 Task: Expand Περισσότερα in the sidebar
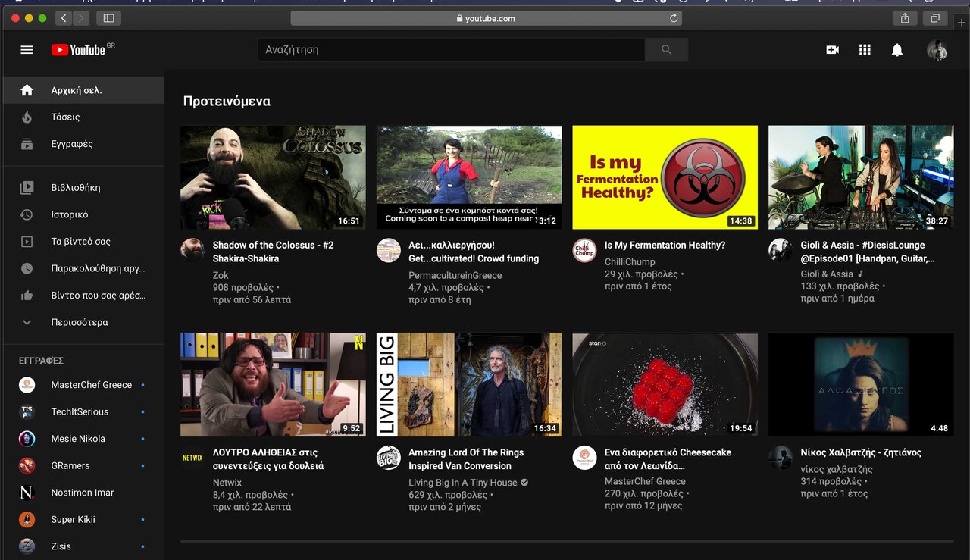click(x=83, y=322)
